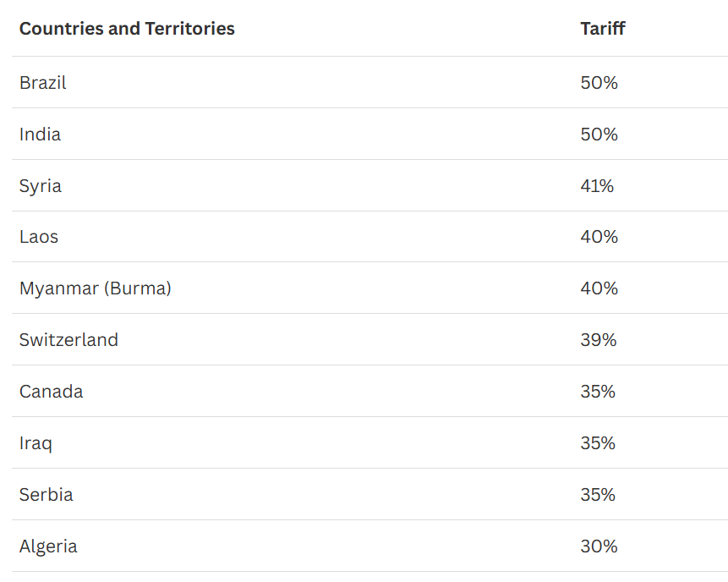
Task: Select the Canada country cell
Action: (x=51, y=392)
